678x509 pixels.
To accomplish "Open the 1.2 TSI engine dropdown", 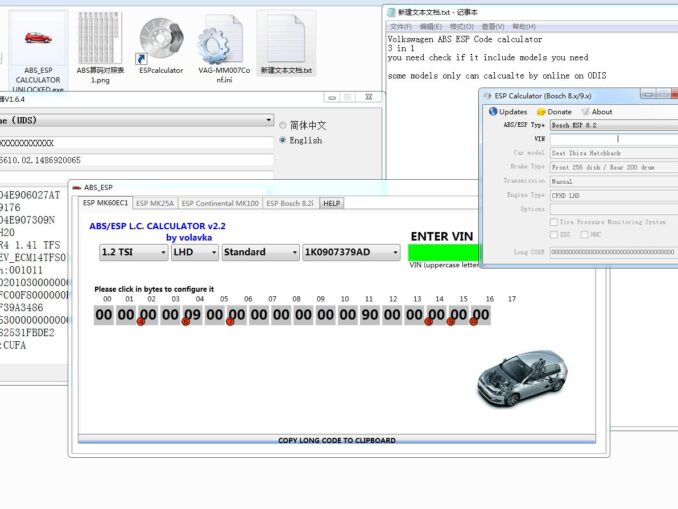I will click(134, 252).
